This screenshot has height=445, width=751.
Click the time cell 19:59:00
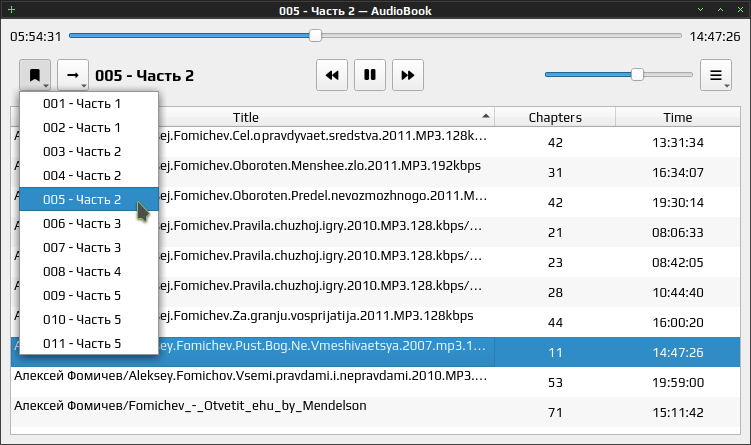(x=678, y=383)
